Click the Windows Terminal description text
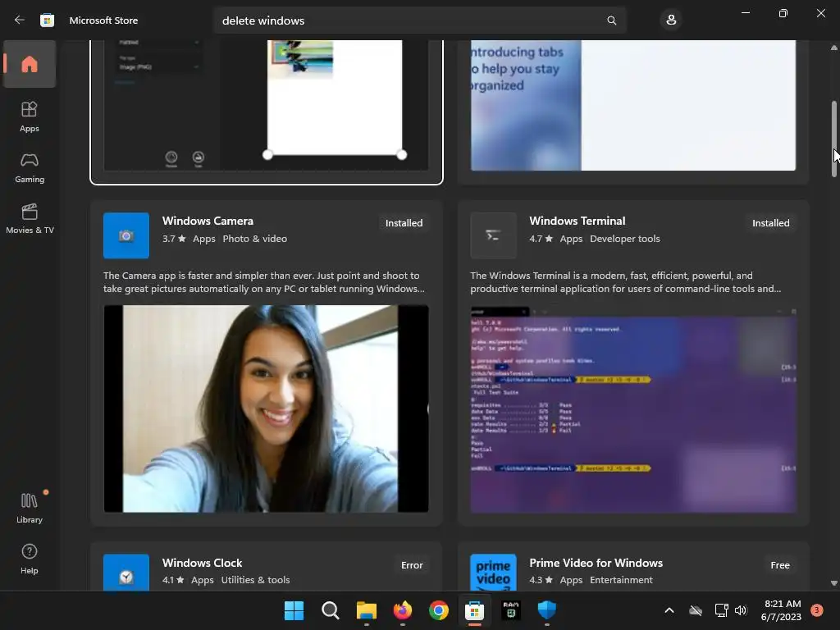This screenshot has height=630, width=840. click(x=626, y=282)
